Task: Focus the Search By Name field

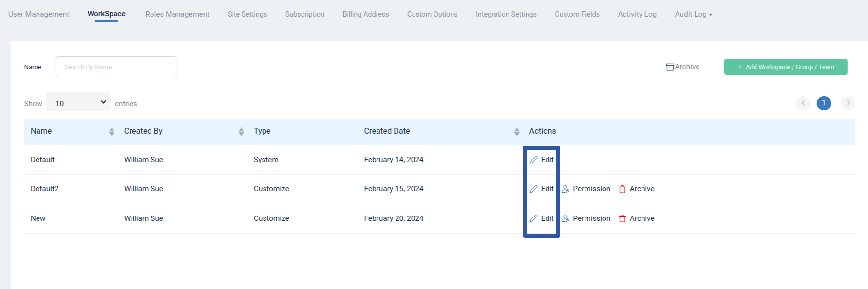Action: (116, 67)
